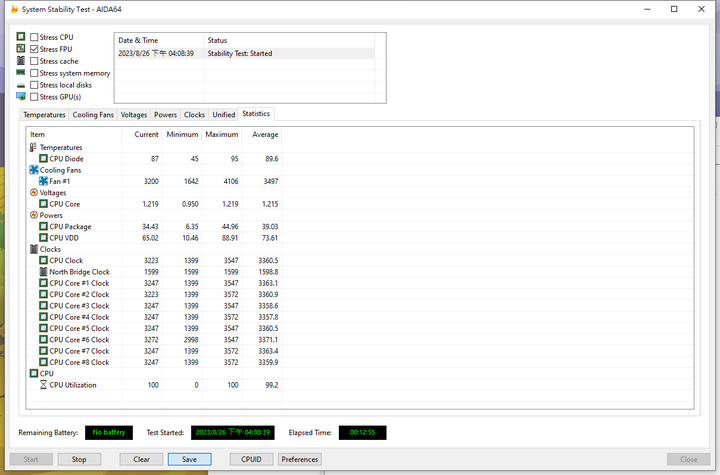Click the Fan #1 maximum value 4106

click(231, 181)
